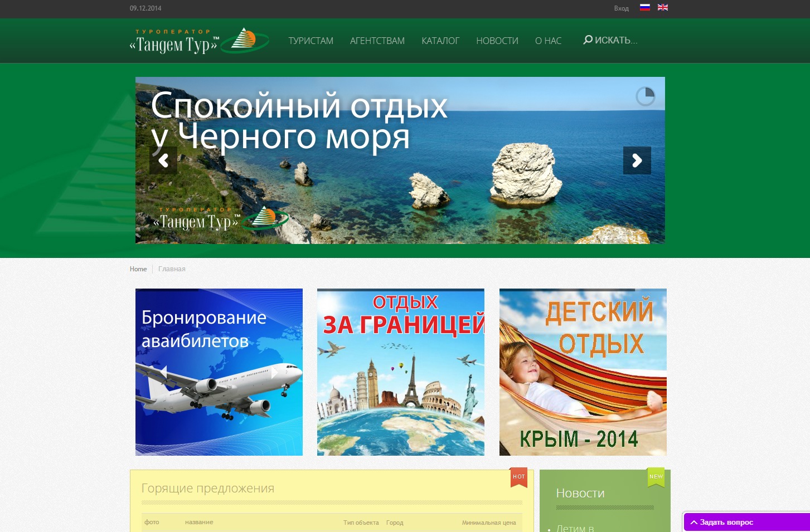Image resolution: width=810 pixels, height=532 pixels.
Task: Go to previous slide with left arrow
Action: tap(163, 160)
